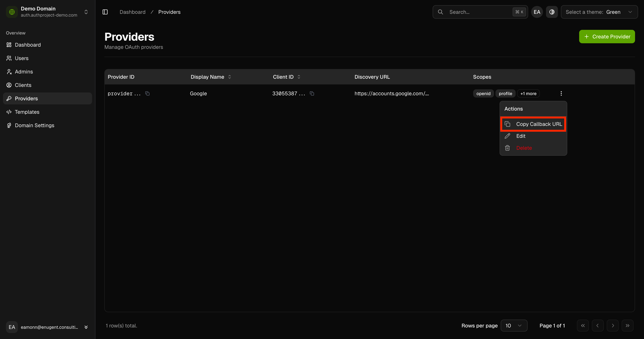Click the ⌘K shortcut badge

[519, 12]
